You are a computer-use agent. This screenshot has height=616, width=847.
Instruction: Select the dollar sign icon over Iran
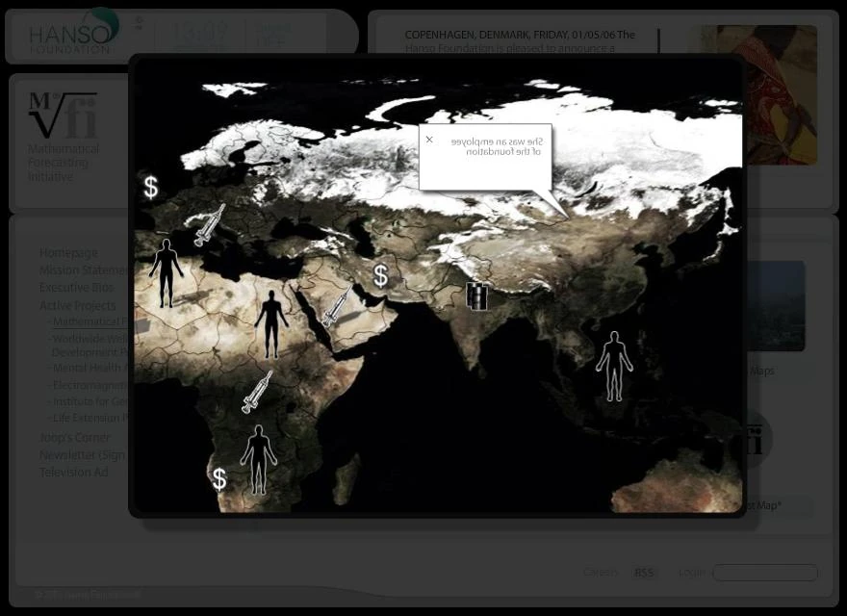[x=381, y=275]
